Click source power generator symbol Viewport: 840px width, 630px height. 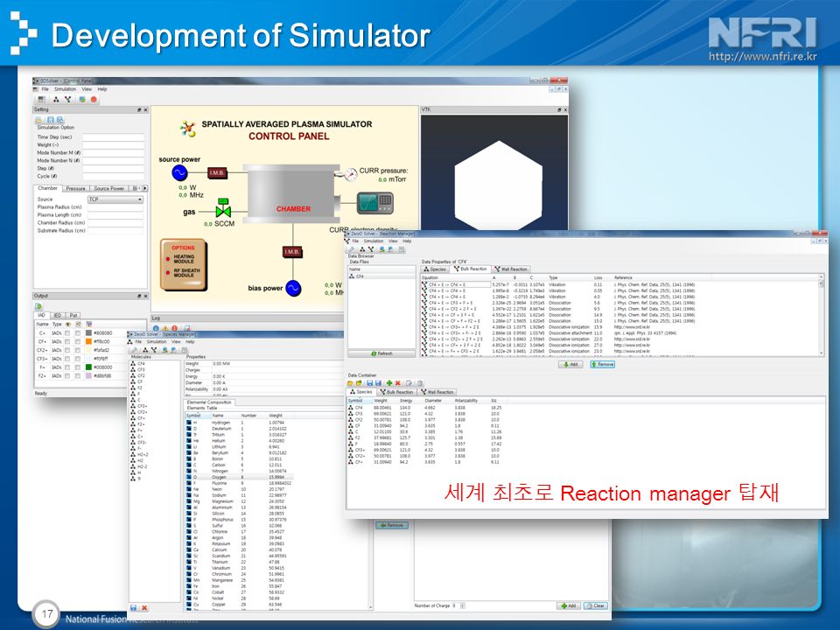[x=179, y=172]
